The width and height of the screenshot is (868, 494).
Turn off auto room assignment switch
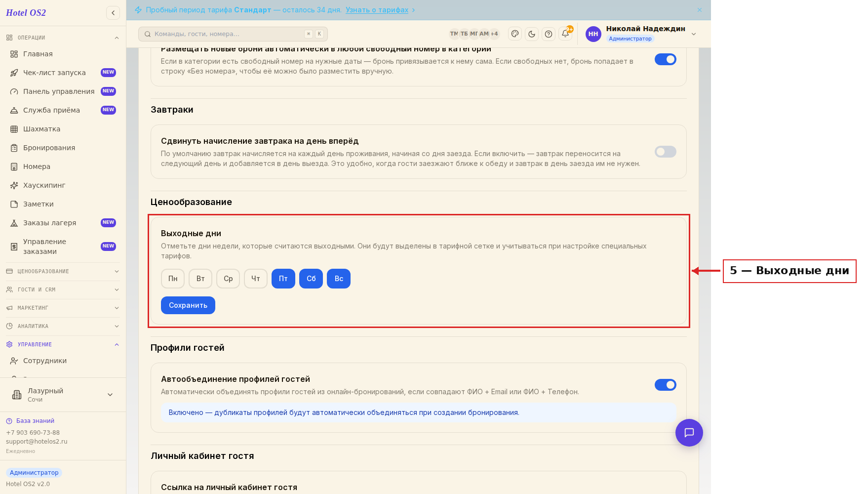[665, 59]
